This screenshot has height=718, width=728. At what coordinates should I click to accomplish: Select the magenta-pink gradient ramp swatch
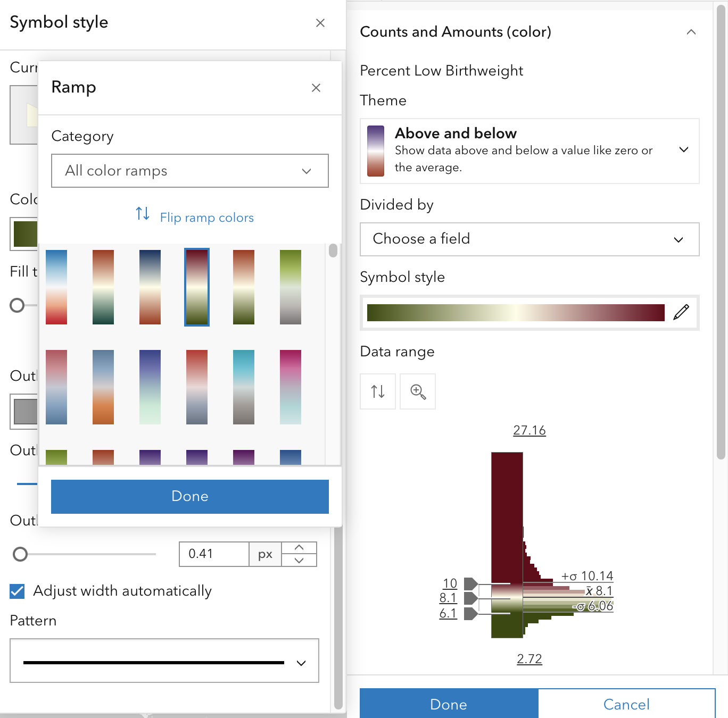[289, 387]
